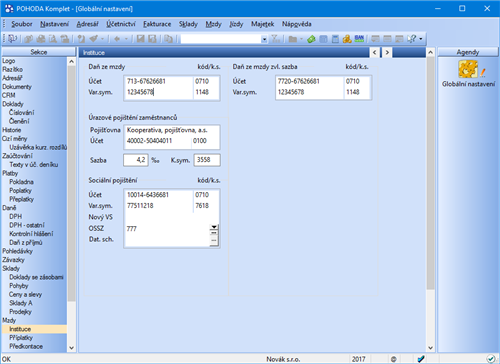500x364 pixels.
Task: Click the Agendy panel header
Action: [x=468, y=52]
